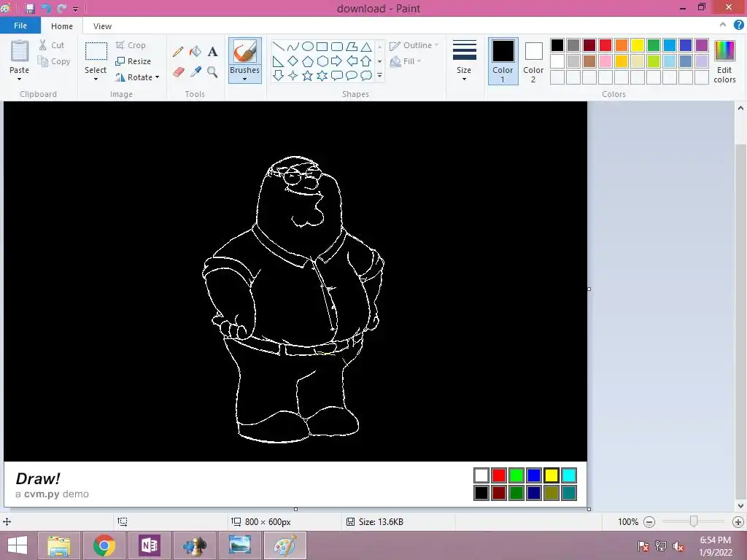Pick the yellow swatch in Colors palette
Screen dimensions: 747x560
(638, 45)
